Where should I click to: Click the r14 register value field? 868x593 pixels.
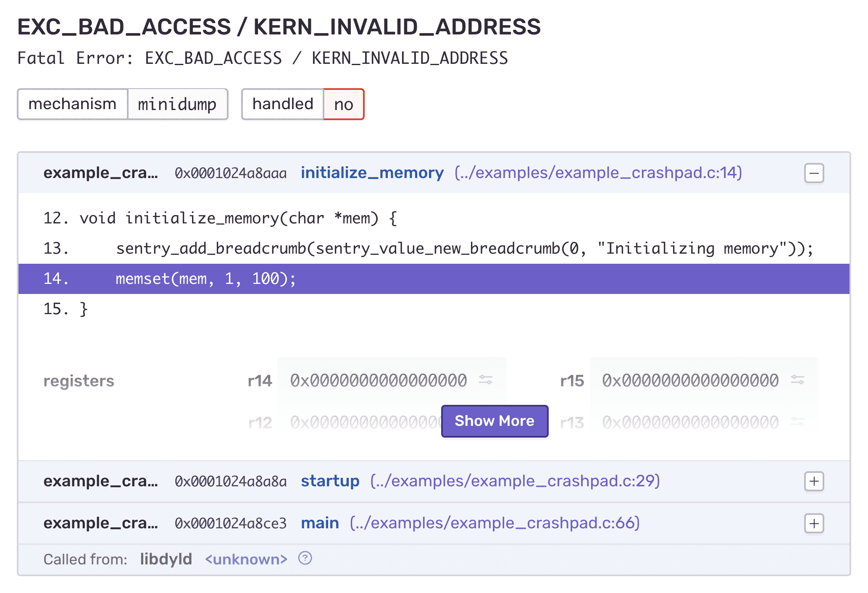378,380
